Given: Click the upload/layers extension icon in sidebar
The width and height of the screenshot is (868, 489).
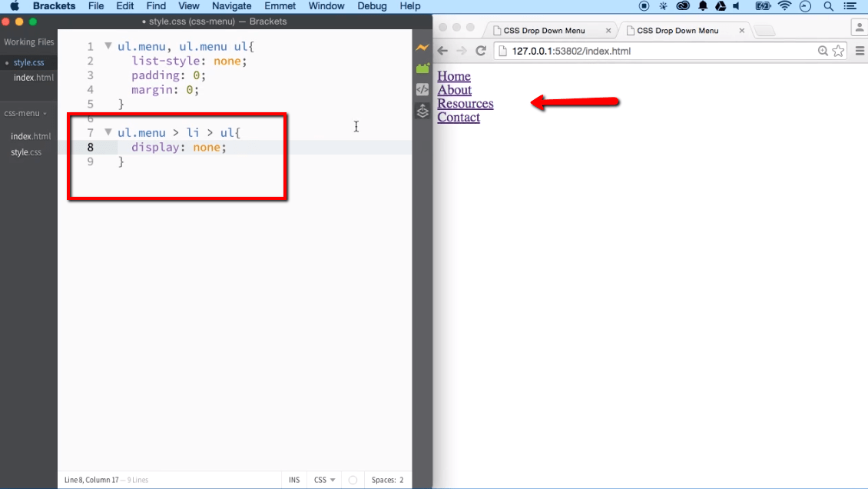Looking at the screenshot, I should [x=422, y=111].
